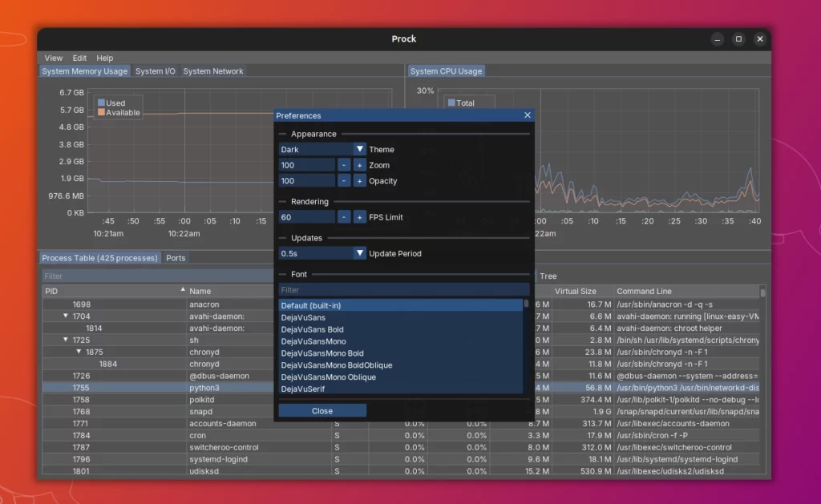Screen dimensions: 821x504
Task: Focus the Font filter field
Action: coord(404,289)
